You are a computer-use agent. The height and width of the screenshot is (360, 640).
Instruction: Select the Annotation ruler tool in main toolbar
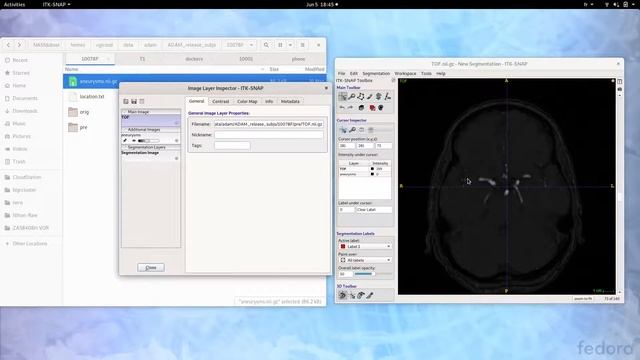point(388,96)
